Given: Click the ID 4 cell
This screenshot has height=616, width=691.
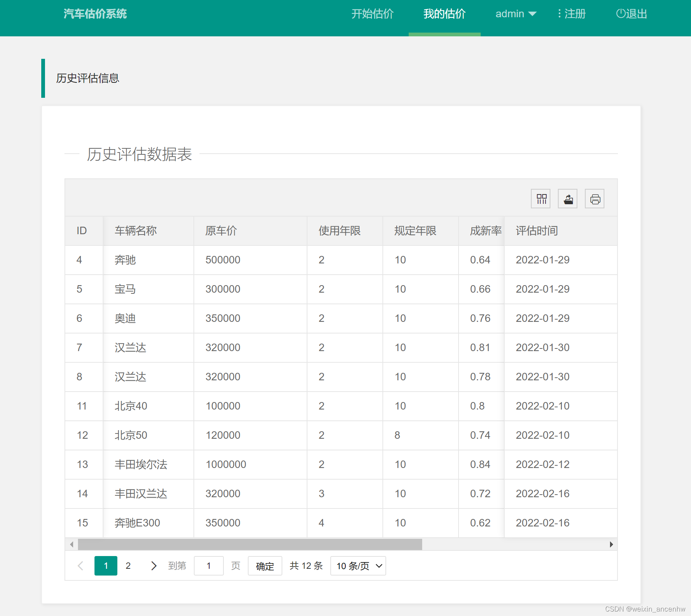Looking at the screenshot, I should (x=84, y=260).
